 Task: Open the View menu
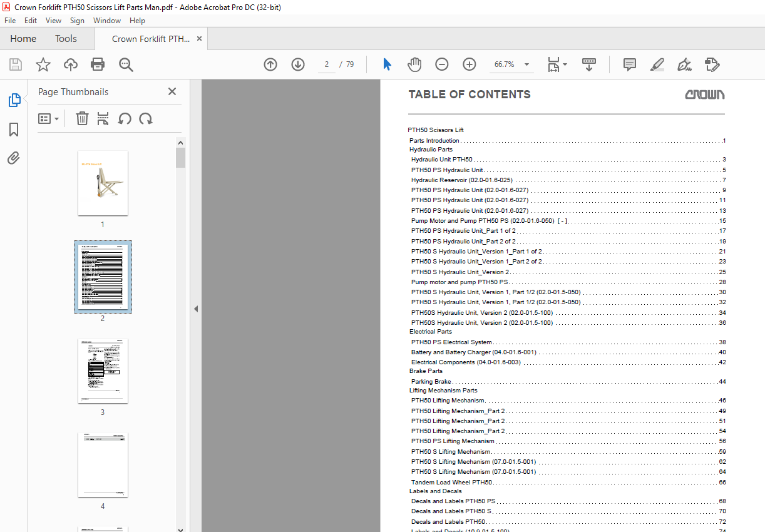tap(53, 21)
